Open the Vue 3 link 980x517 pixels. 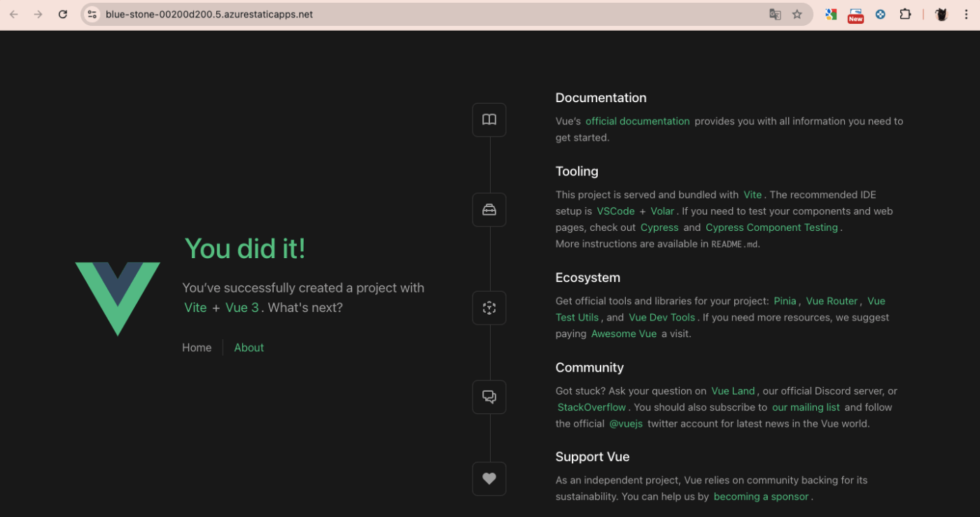point(242,308)
